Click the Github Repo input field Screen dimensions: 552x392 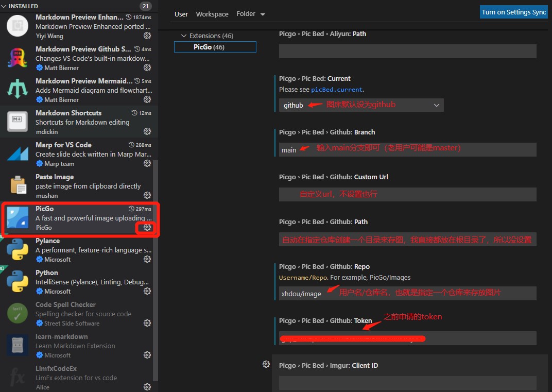tap(408, 293)
